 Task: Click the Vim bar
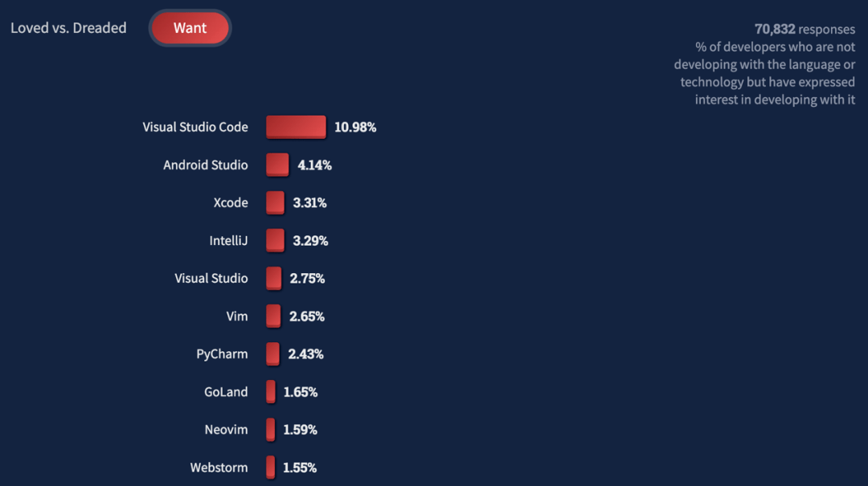273,316
